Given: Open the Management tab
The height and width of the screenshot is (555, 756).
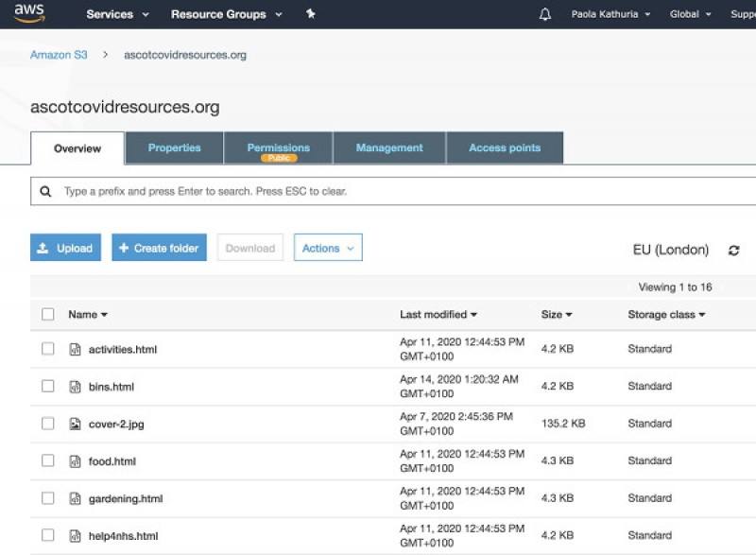Looking at the screenshot, I should click(388, 148).
